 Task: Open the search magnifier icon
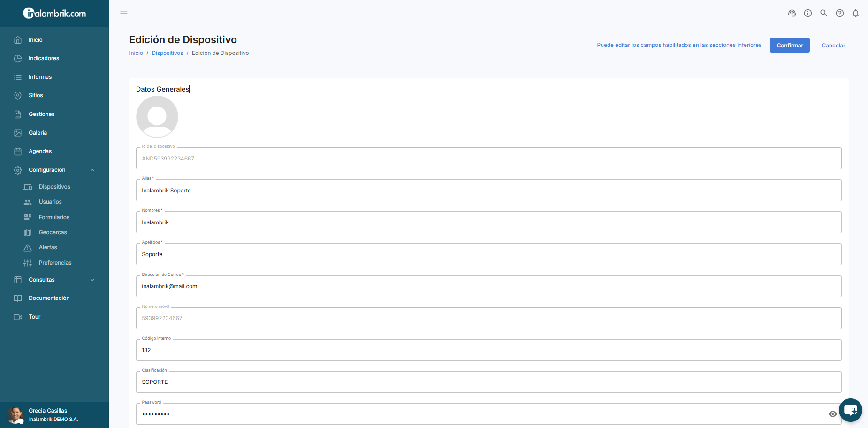pyautogui.click(x=823, y=13)
